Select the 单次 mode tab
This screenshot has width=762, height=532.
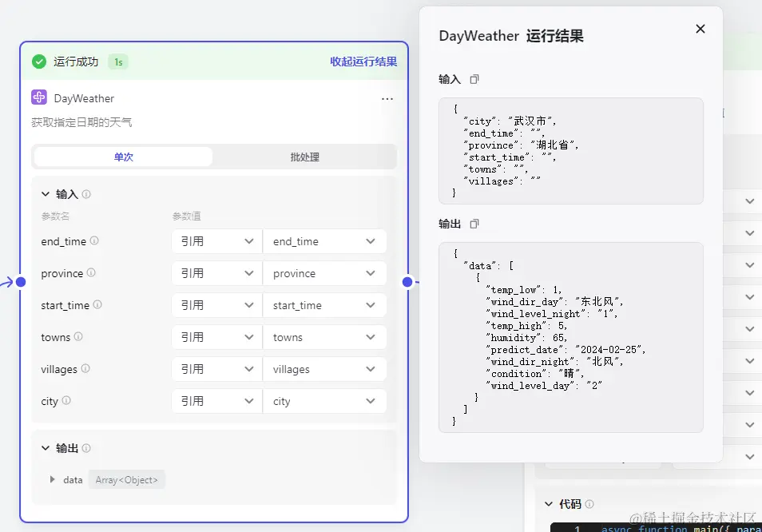coord(124,157)
